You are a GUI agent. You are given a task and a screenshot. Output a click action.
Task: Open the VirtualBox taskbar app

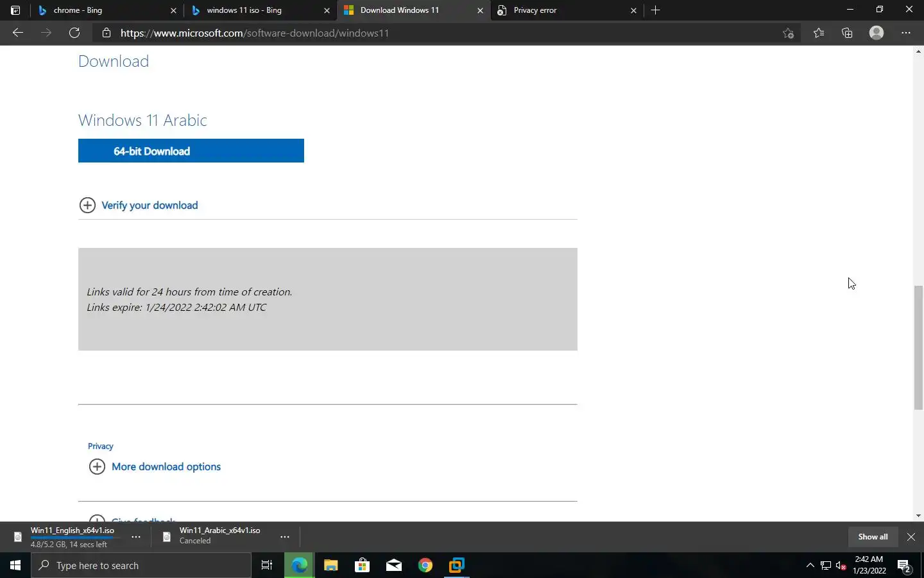[x=456, y=565]
